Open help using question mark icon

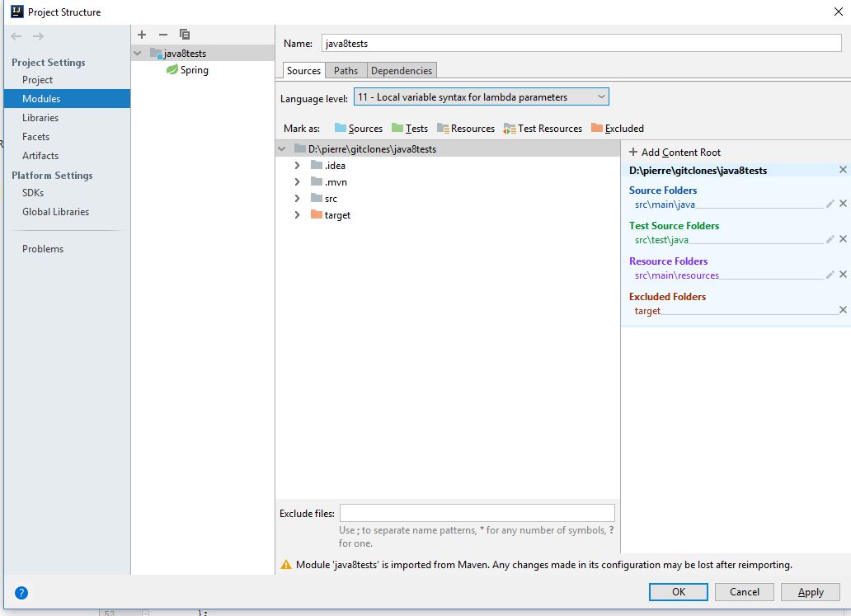21,592
